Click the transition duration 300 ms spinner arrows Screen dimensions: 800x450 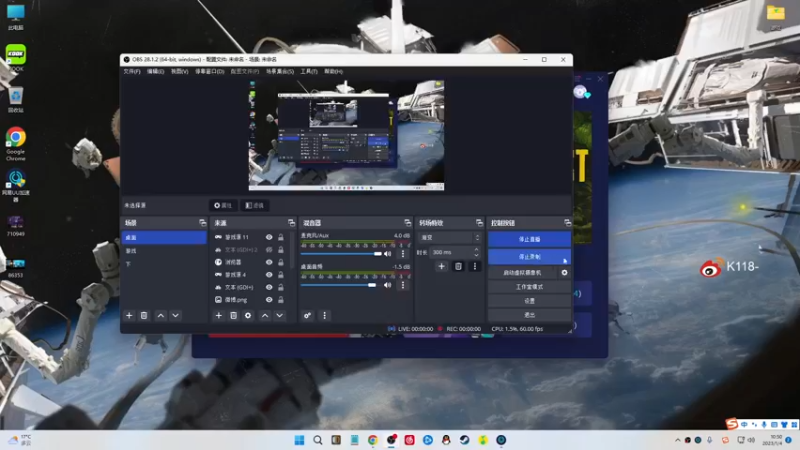[x=476, y=252]
